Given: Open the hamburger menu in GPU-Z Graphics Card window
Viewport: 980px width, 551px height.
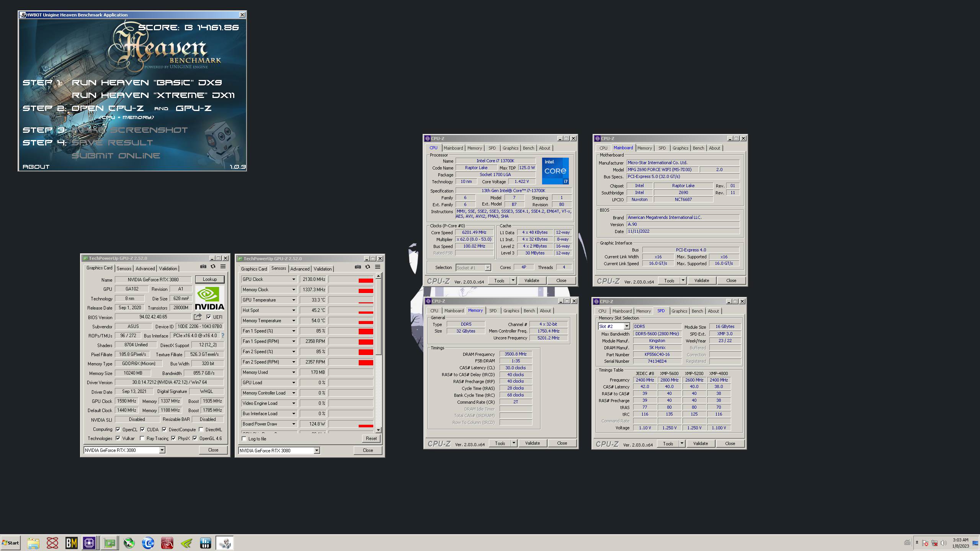Looking at the screenshot, I should [223, 267].
